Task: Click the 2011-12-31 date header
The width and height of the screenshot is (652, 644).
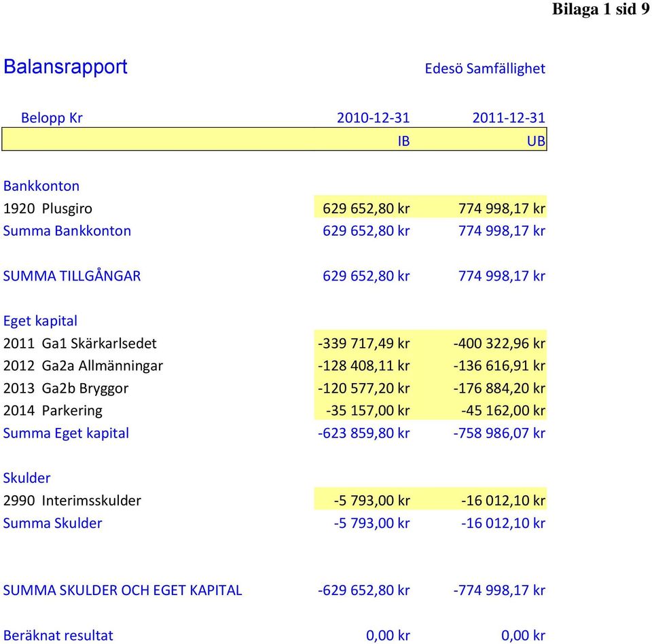Action: click(x=509, y=118)
